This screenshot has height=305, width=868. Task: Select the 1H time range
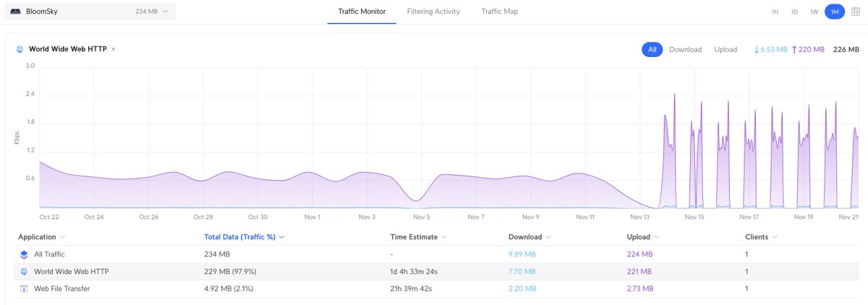click(775, 12)
